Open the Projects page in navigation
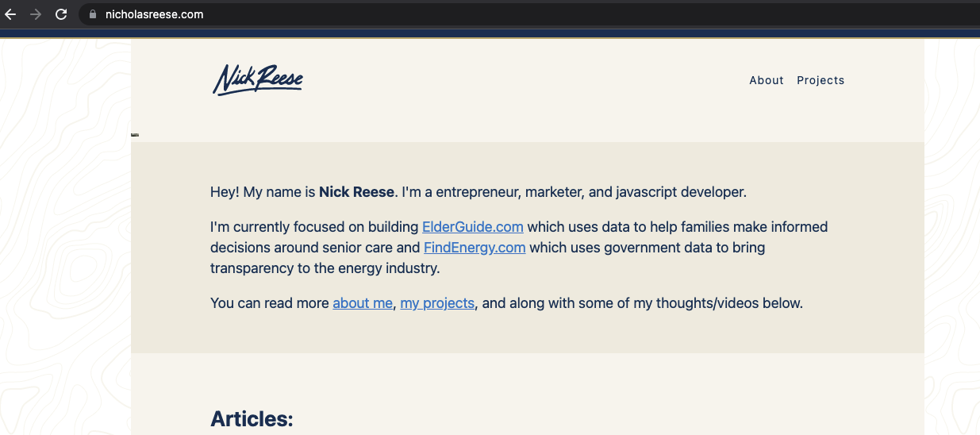Screen dimensions: 980x435 (x=821, y=80)
